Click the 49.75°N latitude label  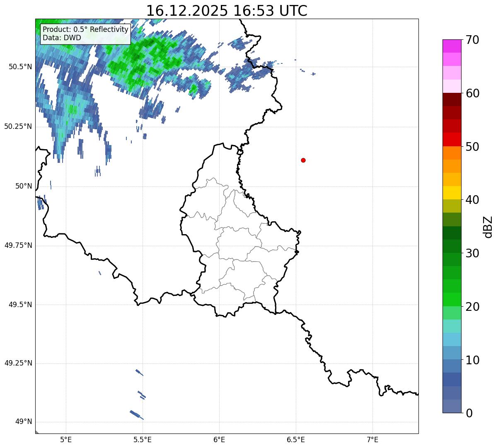[18, 245]
